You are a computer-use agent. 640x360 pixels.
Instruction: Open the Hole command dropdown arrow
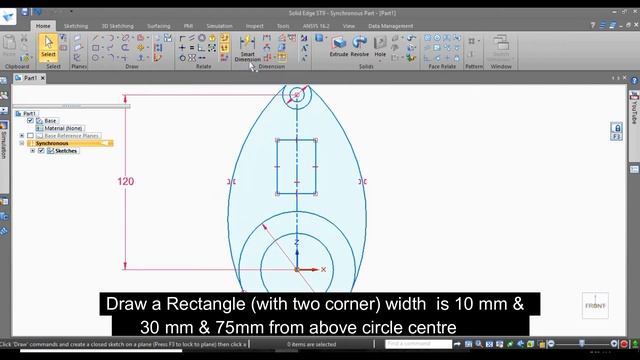point(380,61)
